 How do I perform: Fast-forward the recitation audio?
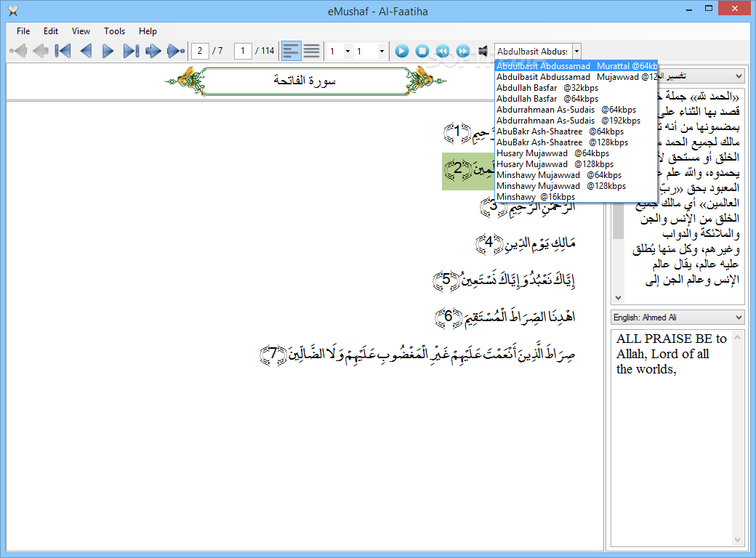click(463, 51)
